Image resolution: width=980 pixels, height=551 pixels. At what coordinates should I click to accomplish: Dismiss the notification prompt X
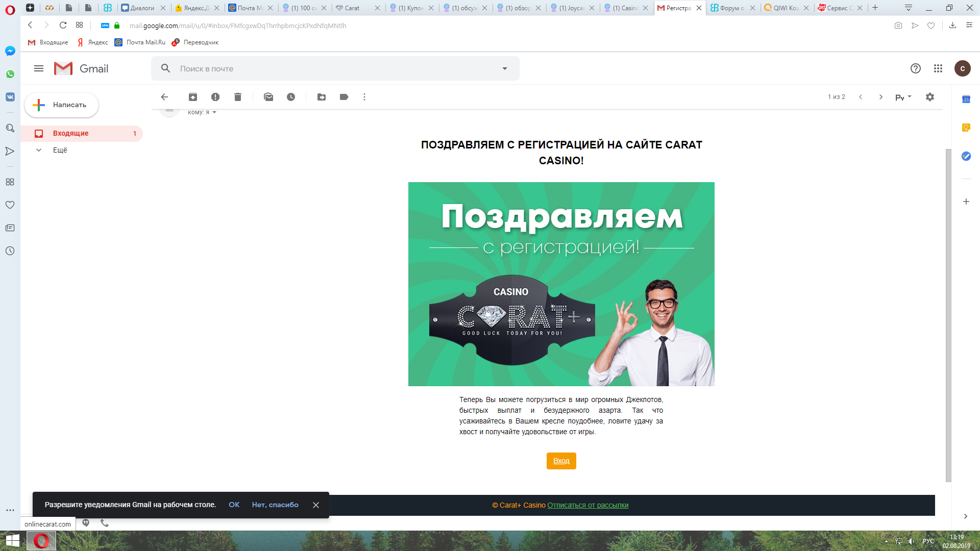coord(316,505)
